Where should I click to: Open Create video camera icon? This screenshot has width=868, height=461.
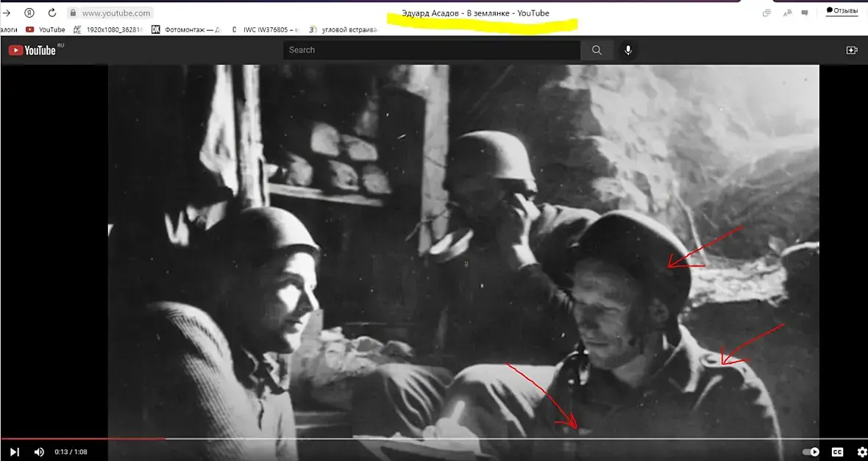(852, 50)
